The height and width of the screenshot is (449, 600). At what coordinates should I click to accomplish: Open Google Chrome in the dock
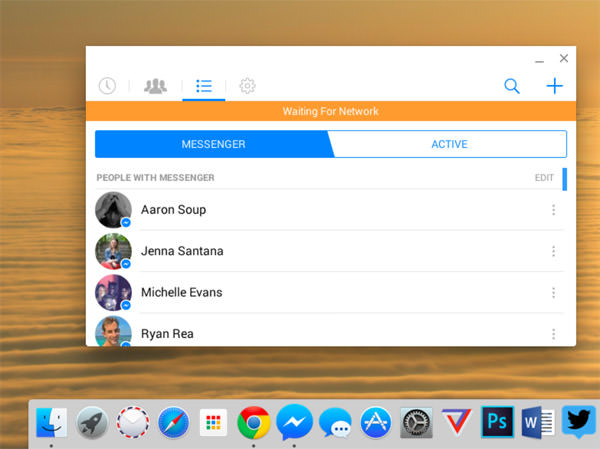[x=254, y=423]
